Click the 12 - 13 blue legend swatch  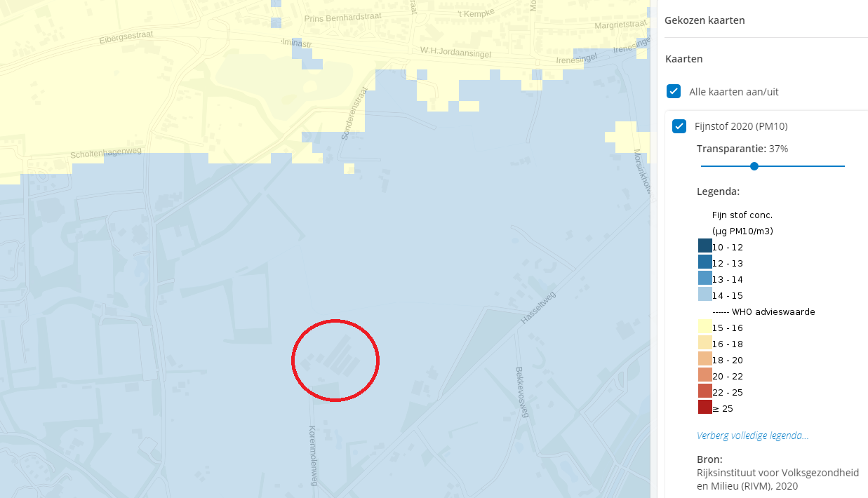coord(705,262)
